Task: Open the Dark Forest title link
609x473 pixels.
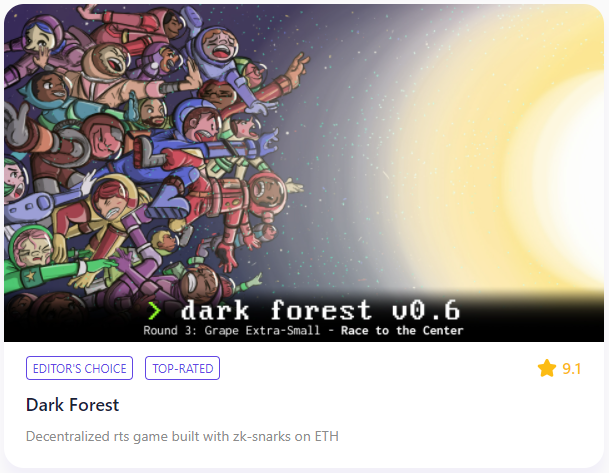Action: [x=73, y=405]
